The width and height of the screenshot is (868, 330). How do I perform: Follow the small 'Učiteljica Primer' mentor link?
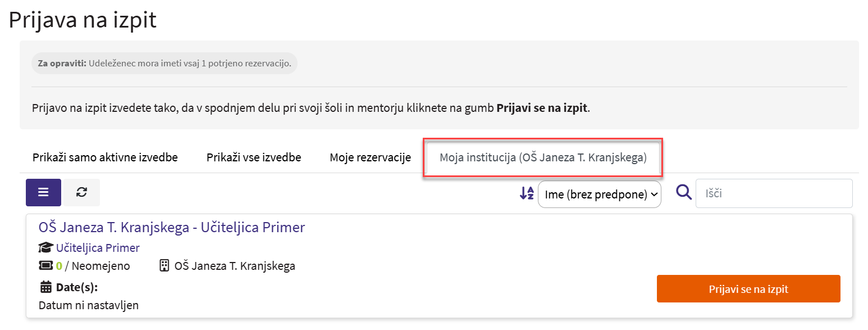[x=98, y=248]
